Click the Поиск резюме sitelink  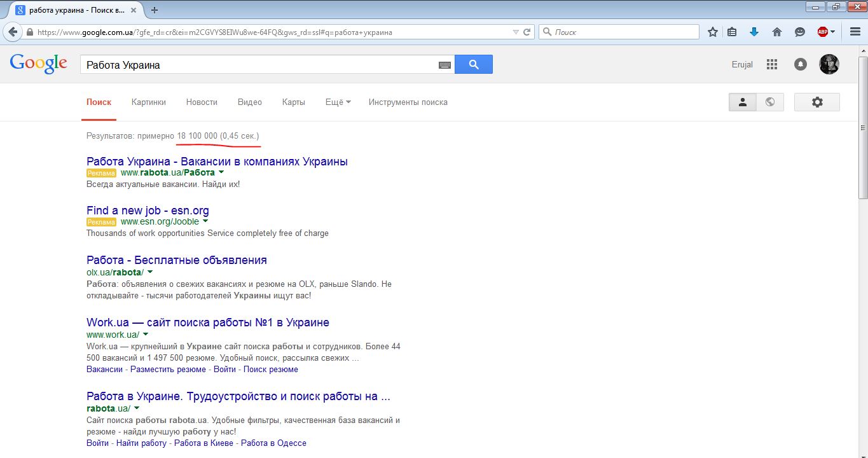pos(271,369)
